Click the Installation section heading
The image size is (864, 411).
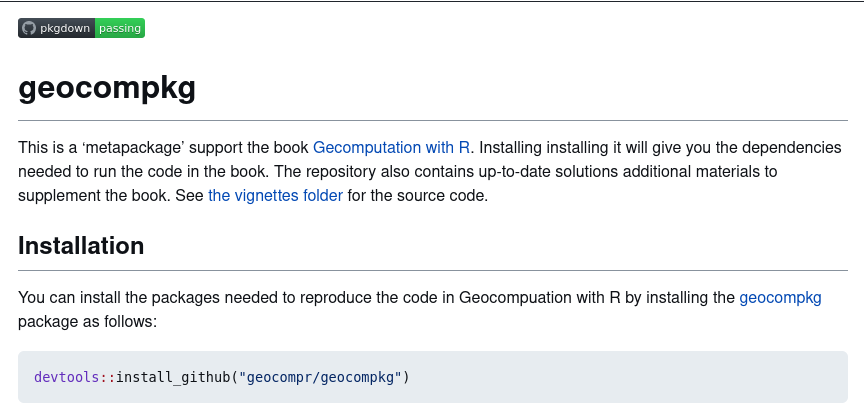pos(81,245)
